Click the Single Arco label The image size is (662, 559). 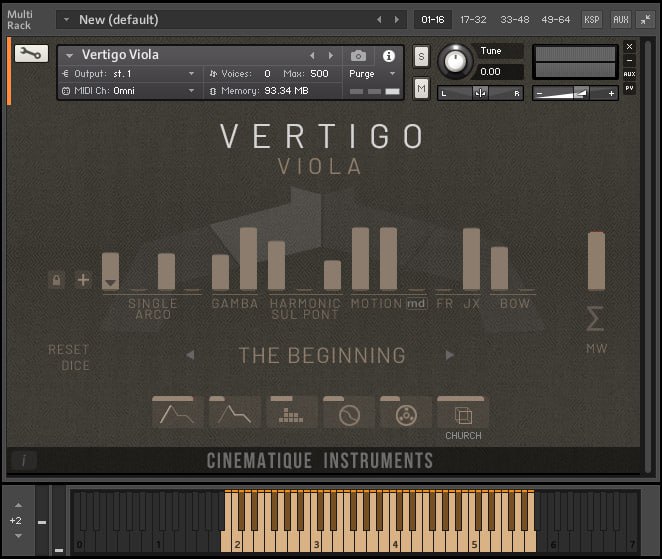click(x=153, y=309)
